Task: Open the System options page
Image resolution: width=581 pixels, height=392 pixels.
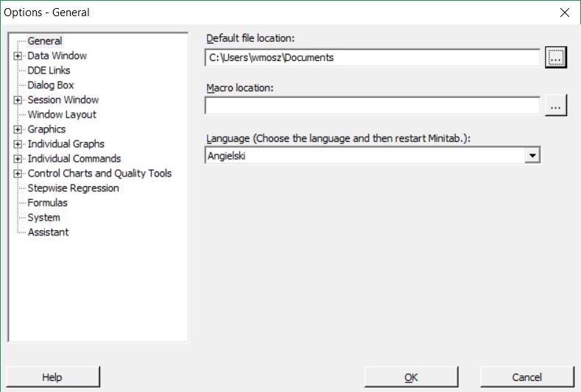Action: pos(43,218)
